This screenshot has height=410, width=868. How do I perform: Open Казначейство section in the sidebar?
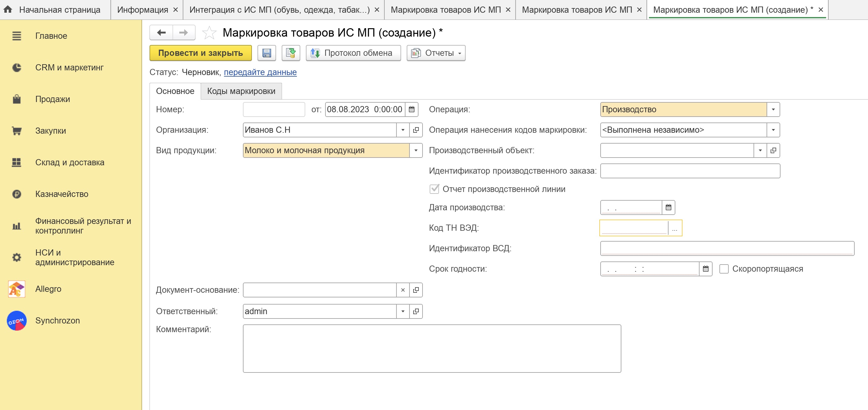[62, 194]
